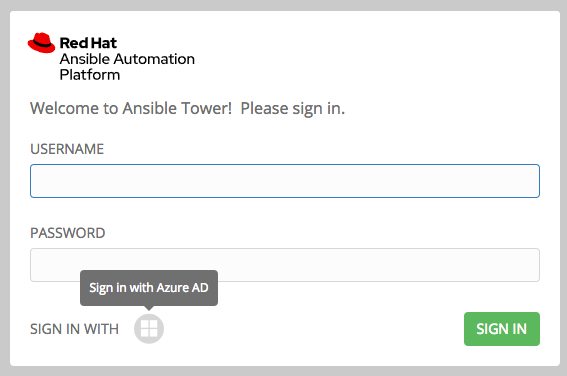Image resolution: width=567 pixels, height=376 pixels.
Task: Click the 'Sign in with Azure AD' tooltip
Action: 149,288
